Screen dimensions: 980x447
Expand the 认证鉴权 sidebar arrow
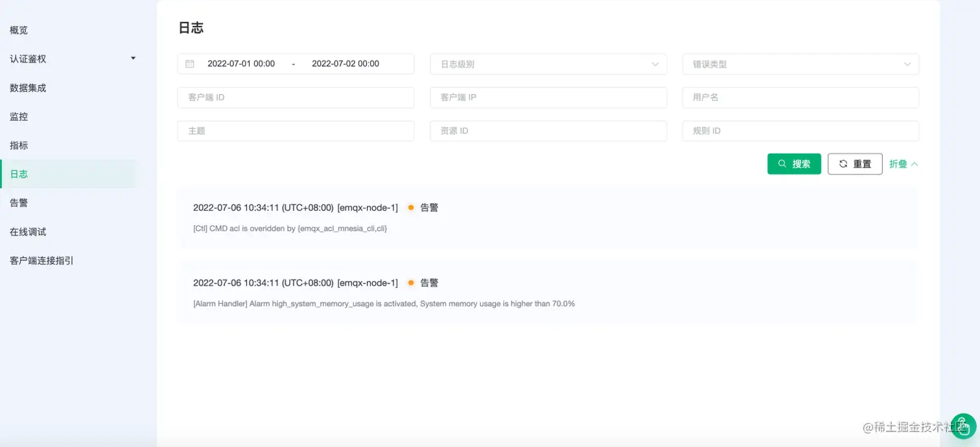coord(134,58)
